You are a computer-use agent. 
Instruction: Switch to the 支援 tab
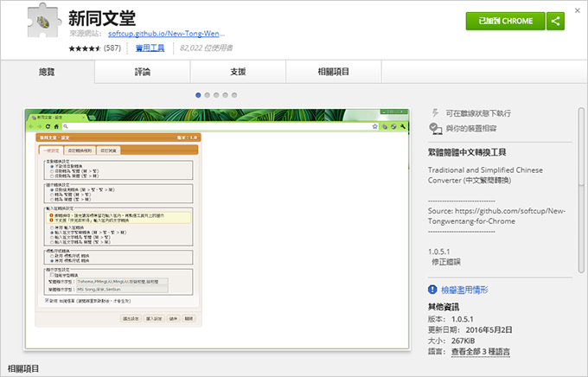click(238, 72)
